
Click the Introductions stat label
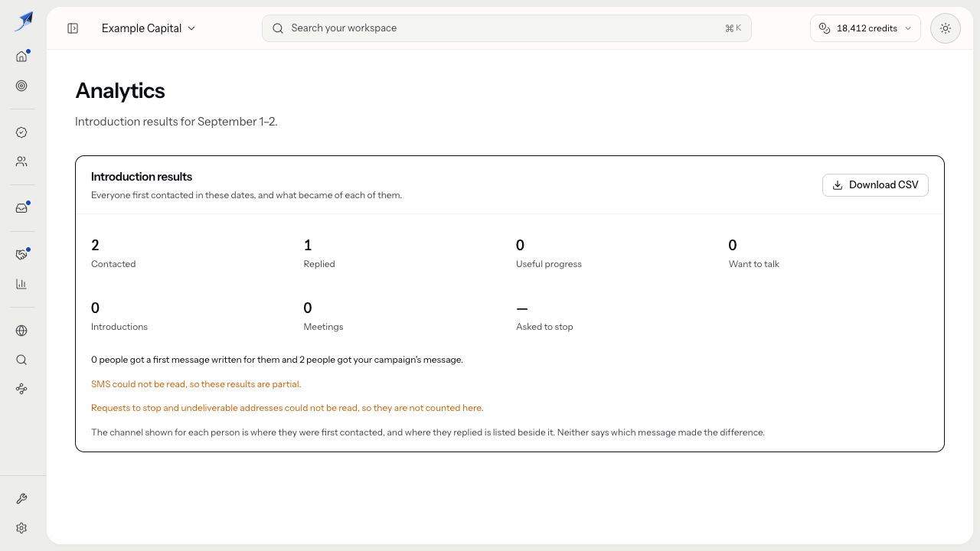coord(119,327)
